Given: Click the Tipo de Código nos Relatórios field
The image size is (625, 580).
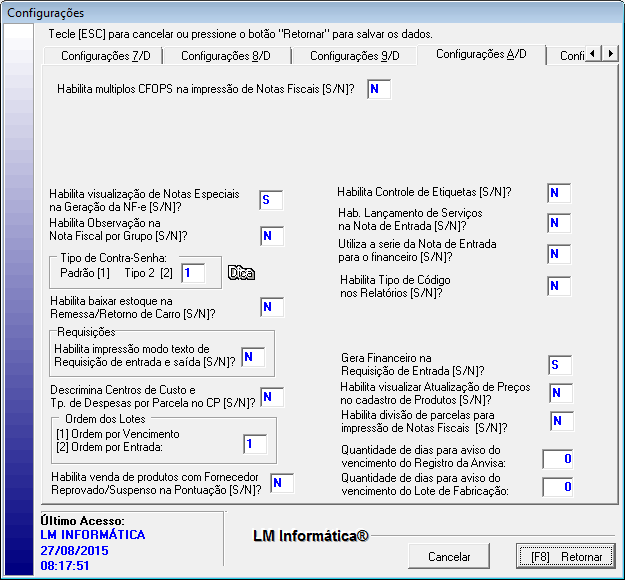Looking at the screenshot, I should click(x=559, y=287).
